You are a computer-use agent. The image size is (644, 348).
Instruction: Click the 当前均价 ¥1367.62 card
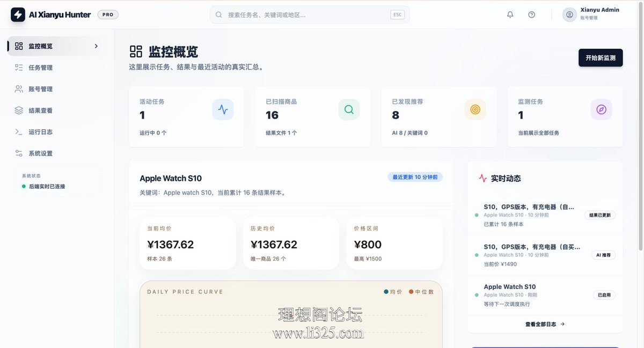(x=188, y=243)
